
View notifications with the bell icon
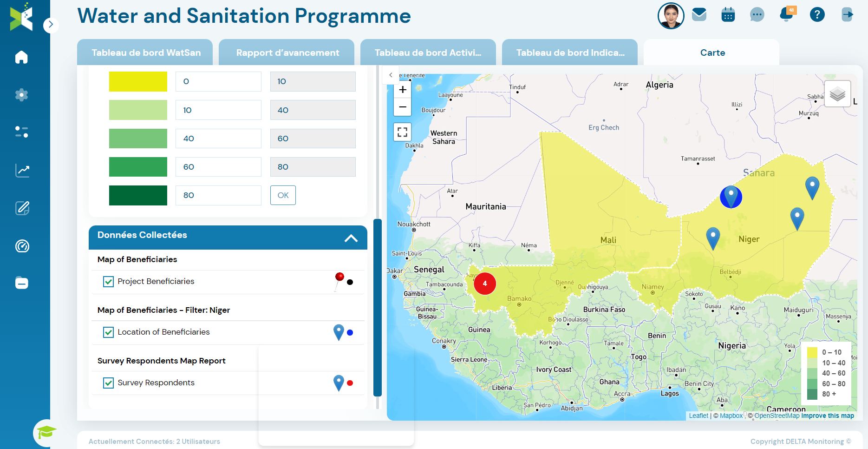coord(786,14)
